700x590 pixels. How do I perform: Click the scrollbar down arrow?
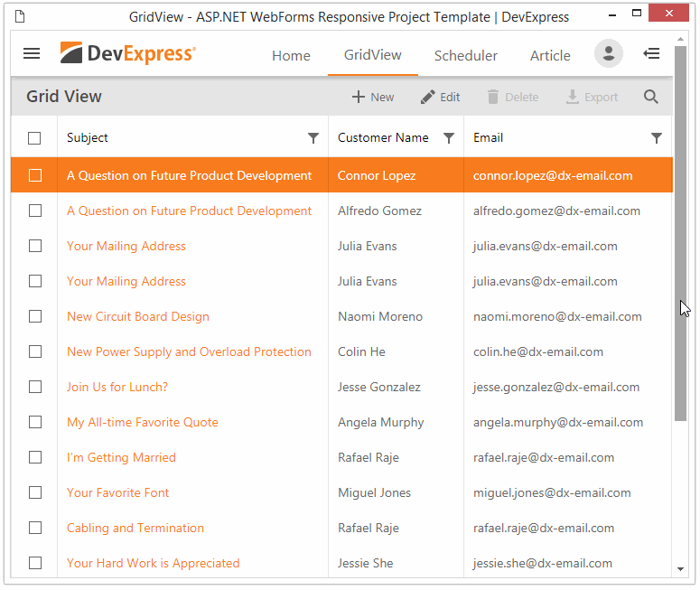(681, 569)
